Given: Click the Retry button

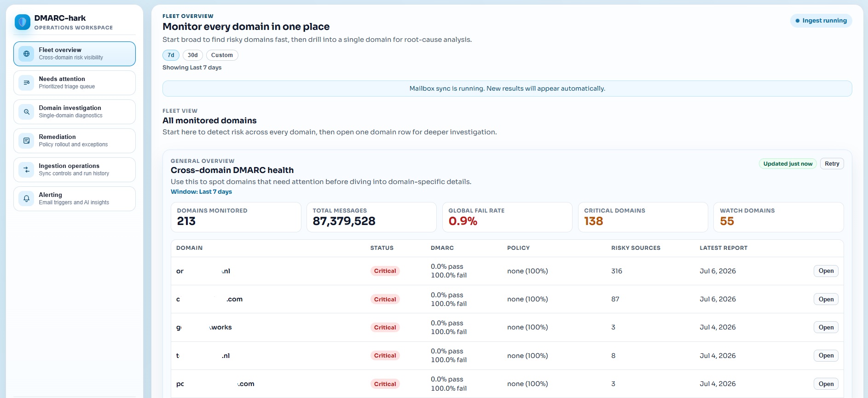Looking at the screenshot, I should tap(832, 164).
